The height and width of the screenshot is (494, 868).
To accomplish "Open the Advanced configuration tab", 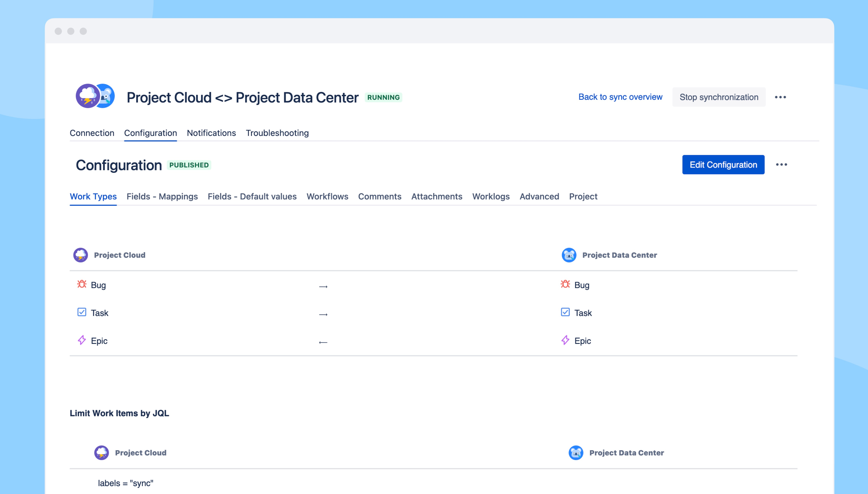I will 539,197.
